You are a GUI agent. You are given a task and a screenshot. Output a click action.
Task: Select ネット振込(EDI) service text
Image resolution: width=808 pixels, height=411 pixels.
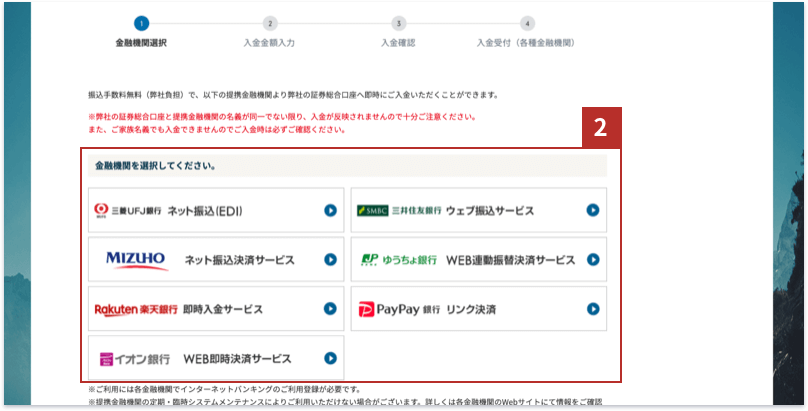[x=205, y=211]
